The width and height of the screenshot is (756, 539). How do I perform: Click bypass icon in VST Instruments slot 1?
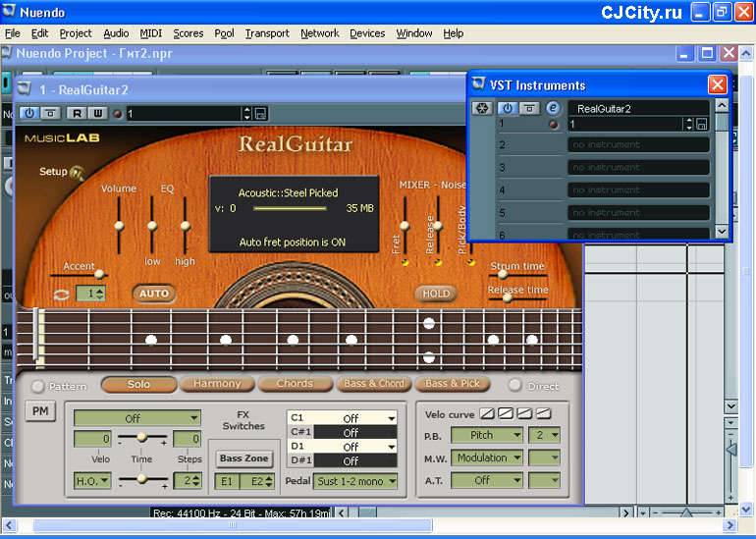tap(529, 108)
